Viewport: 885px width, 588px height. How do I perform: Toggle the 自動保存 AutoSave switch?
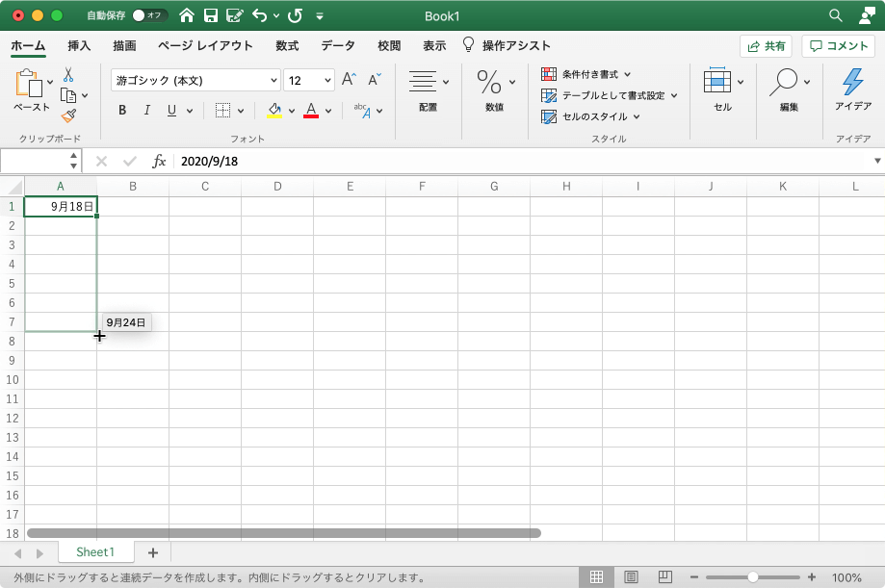pyautogui.click(x=149, y=15)
